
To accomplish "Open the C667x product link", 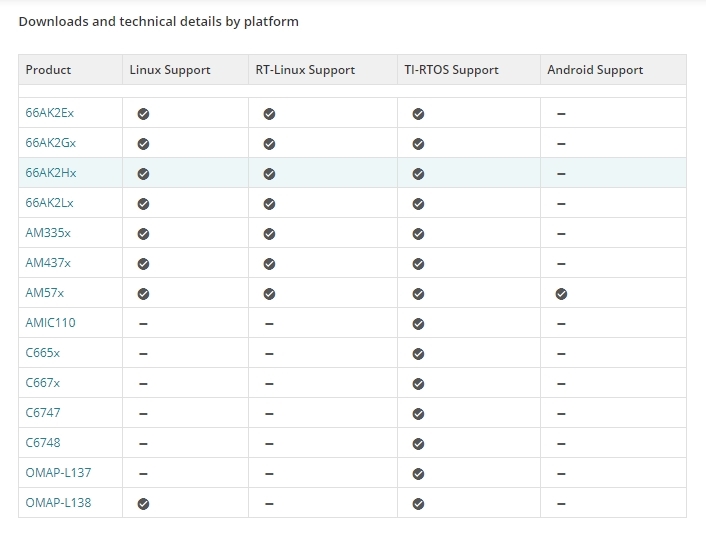I will [43, 383].
